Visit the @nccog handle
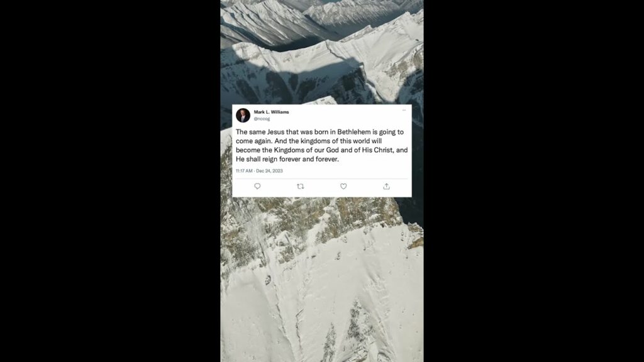 (x=262, y=119)
